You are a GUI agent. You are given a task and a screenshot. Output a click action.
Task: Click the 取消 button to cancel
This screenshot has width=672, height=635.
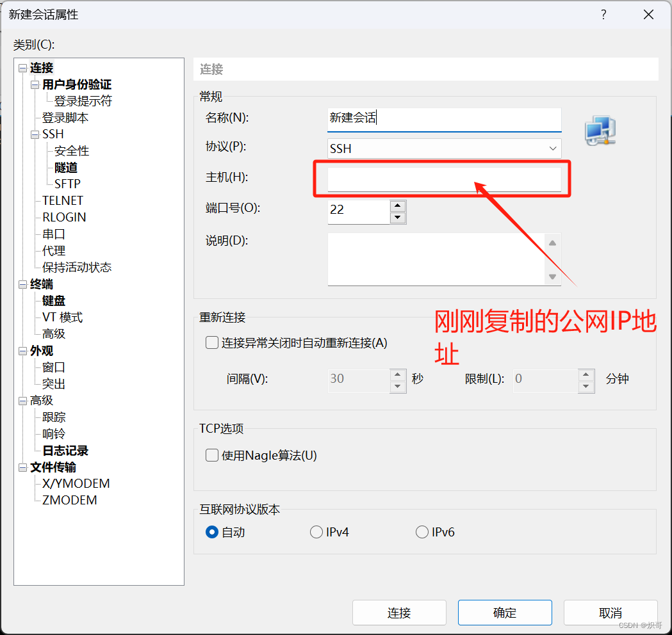[610, 612]
